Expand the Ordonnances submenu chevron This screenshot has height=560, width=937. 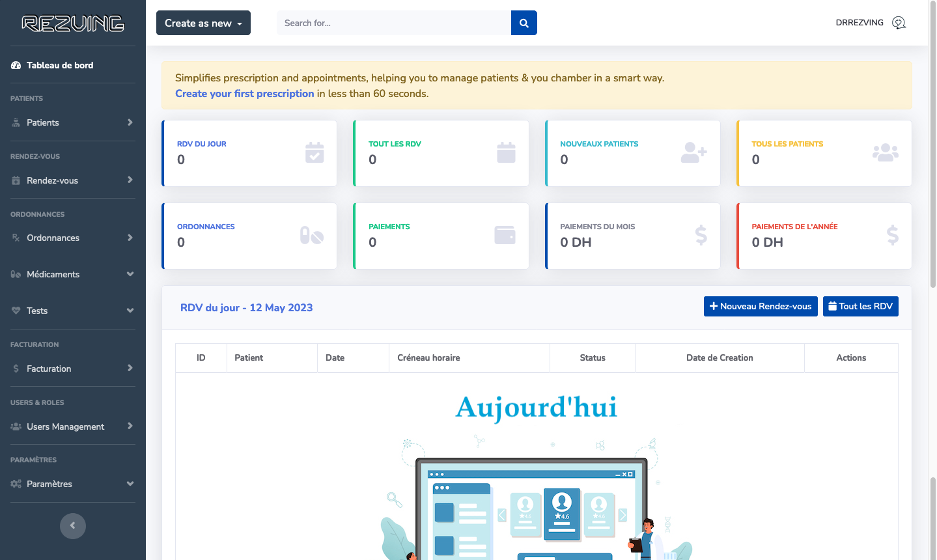[x=130, y=238]
